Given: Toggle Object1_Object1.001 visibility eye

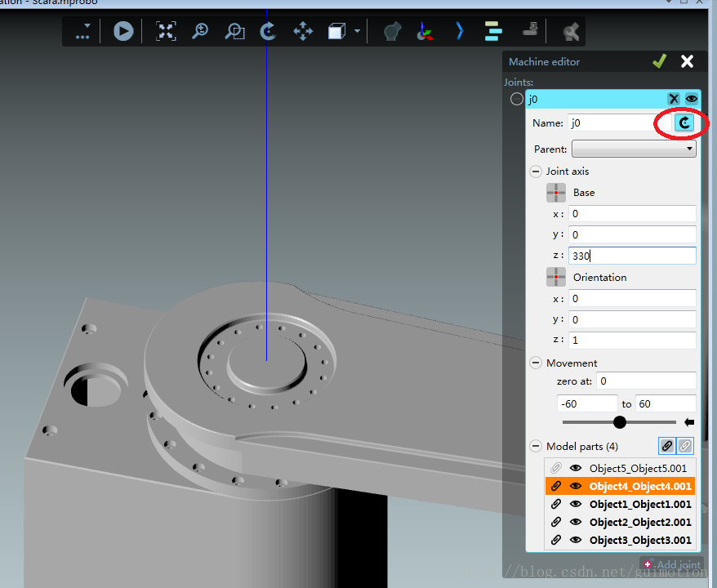Looking at the screenshot, I should (x=576, y=504).
